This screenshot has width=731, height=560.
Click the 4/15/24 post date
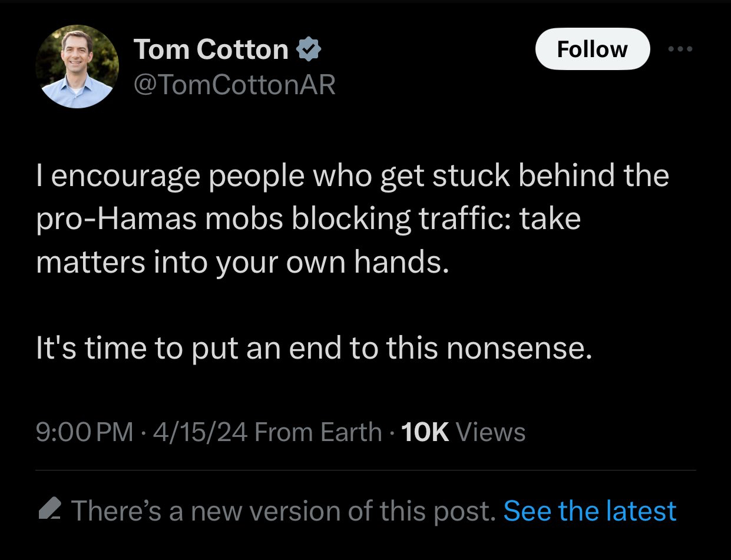coord(200,433)
